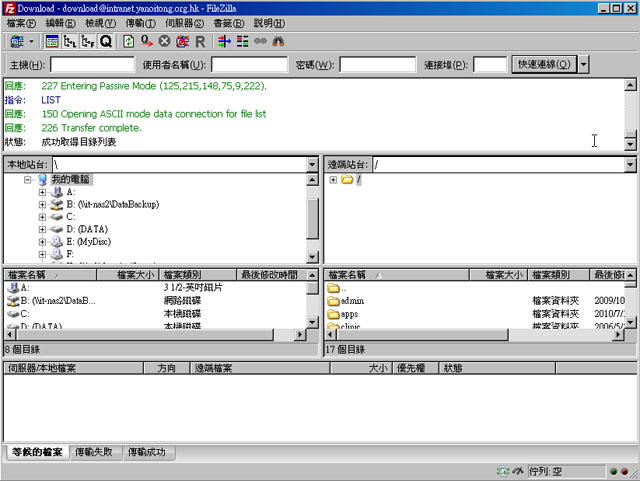Image resolution: width=640 pixels, height=481 pixels.
Task: Toggle directory comparison
Action: pos(242,41)
